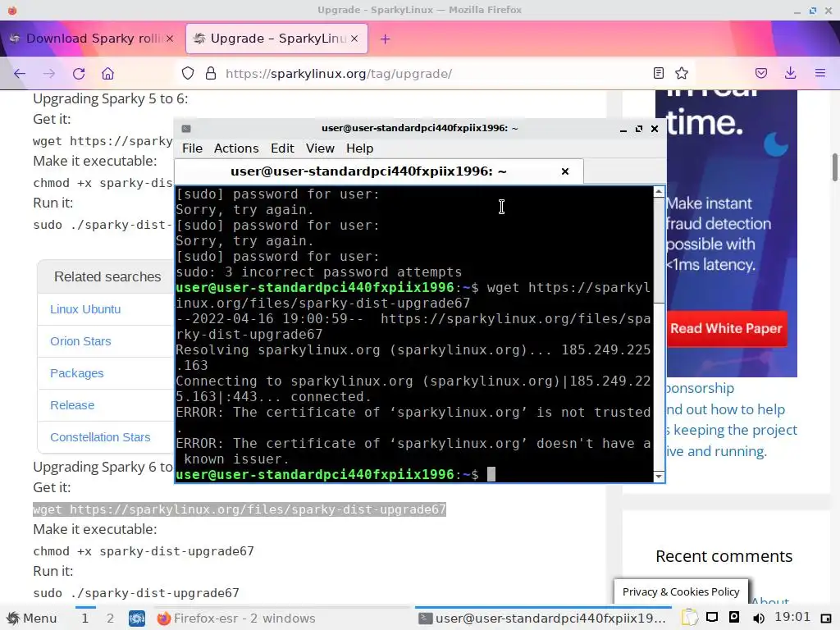Close the terminal tab user@user-standardpci440fxpiix1996
Image resolution: width=840 pixels, height=630 pixels.
pos(564,171)
